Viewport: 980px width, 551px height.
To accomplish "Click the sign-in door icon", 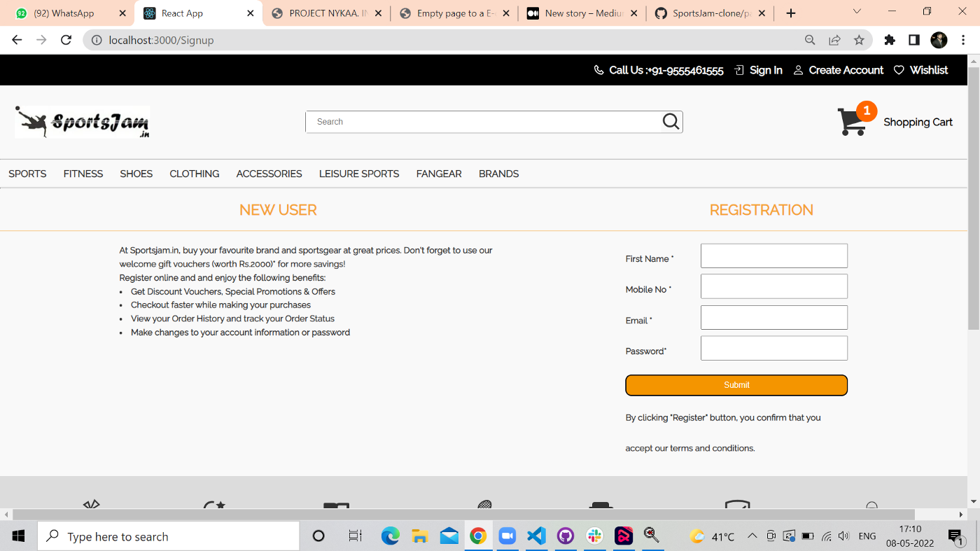I will coord(738,70).
